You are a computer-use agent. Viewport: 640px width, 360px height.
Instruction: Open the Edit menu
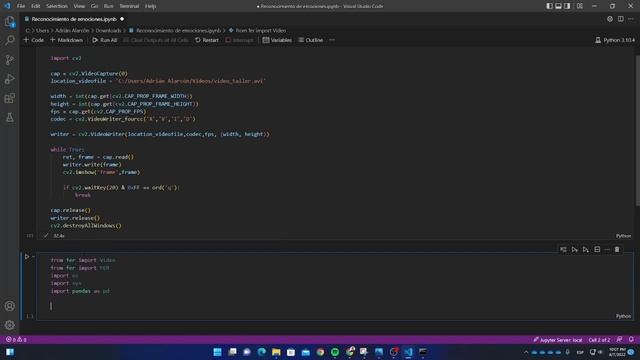36,6
